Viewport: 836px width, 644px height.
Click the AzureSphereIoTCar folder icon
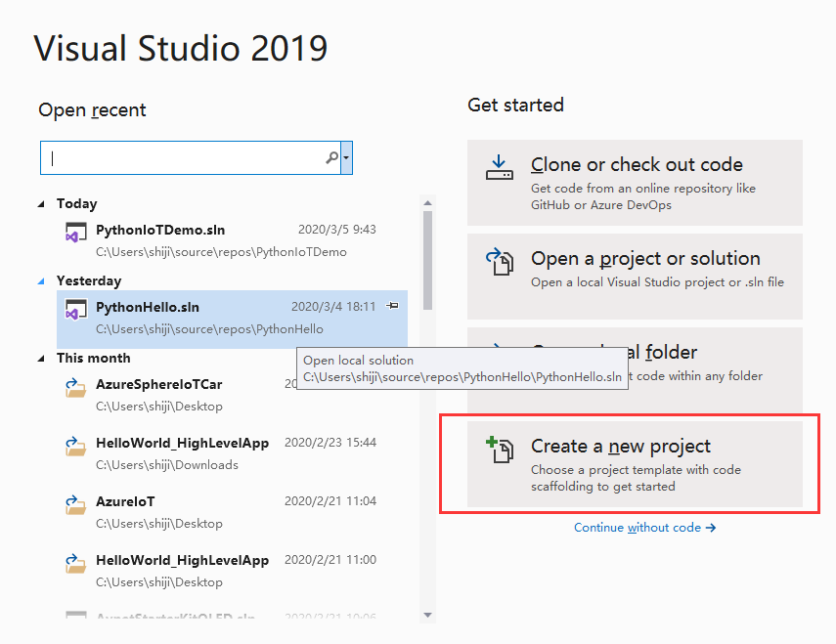point(75,388)
